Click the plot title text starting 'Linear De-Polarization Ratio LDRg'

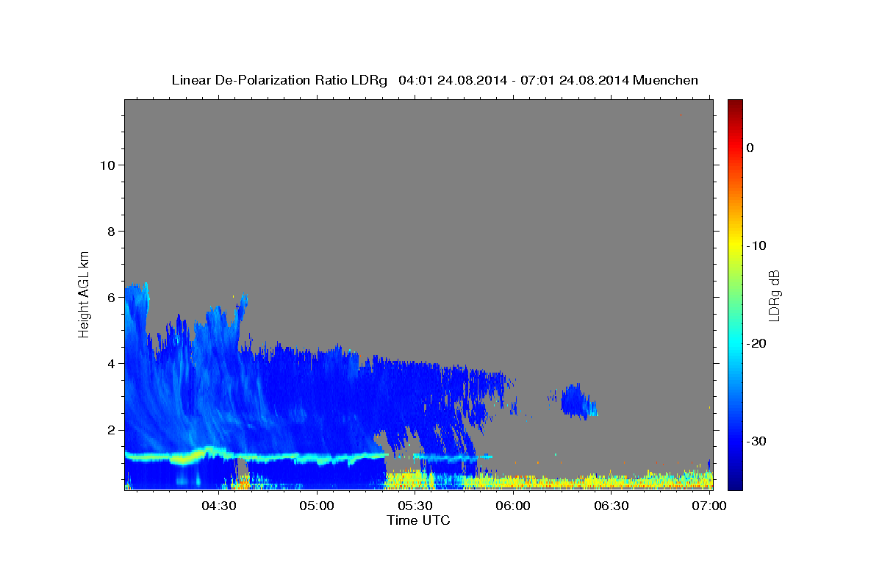coord(434,80)
